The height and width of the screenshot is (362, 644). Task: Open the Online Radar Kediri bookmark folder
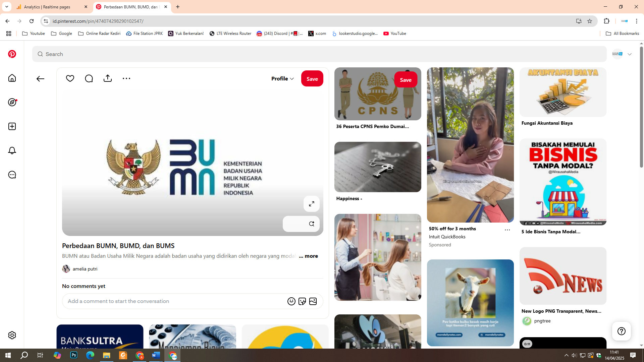coord(99,34)
